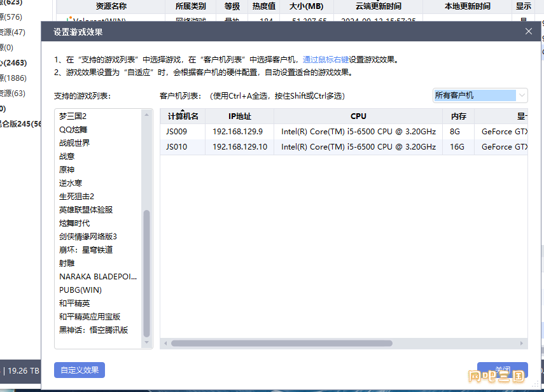Pick 和平精英应用宝版 from the game list
This screenshot has width=544, height=392.
90,317
